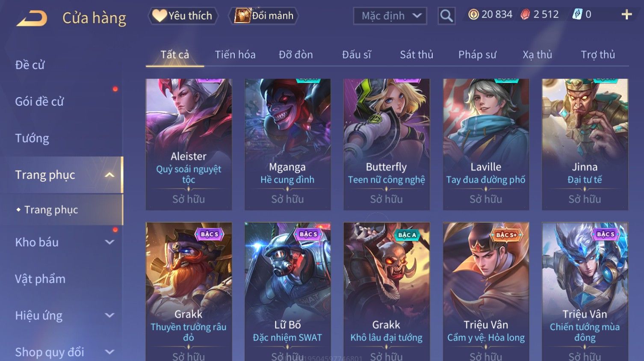
Task: Click the blue voucher currency icon
Action: (577, 15)
